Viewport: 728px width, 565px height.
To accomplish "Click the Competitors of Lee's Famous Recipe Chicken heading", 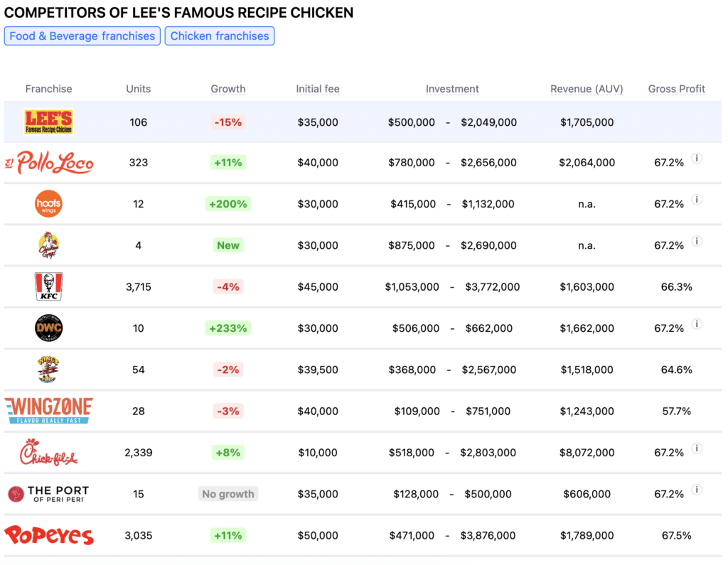I will coord(178,13).
